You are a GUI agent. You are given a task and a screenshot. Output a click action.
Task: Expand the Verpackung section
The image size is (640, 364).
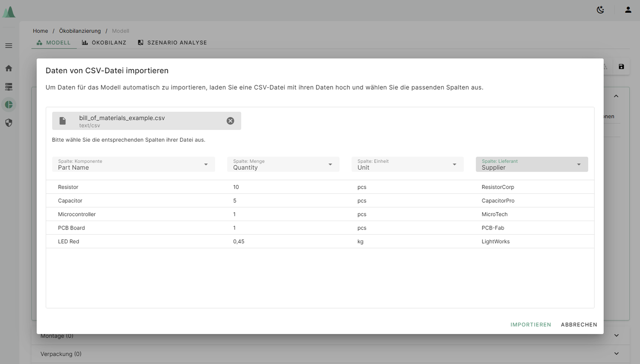coord(616,354)
